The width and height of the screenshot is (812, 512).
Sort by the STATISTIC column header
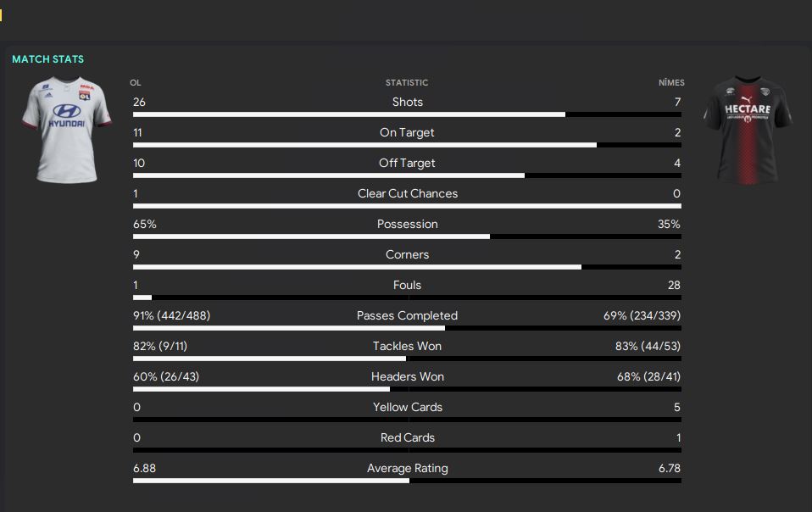(407, 83)
